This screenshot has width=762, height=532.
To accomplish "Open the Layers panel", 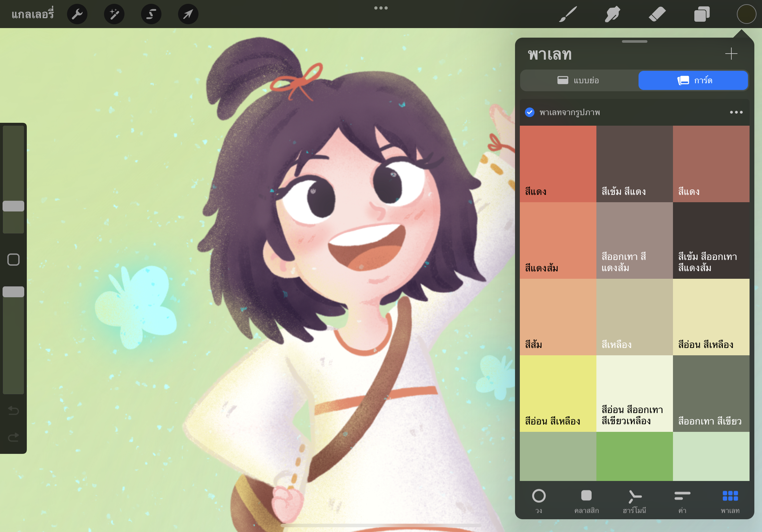I will coord(702,14).
